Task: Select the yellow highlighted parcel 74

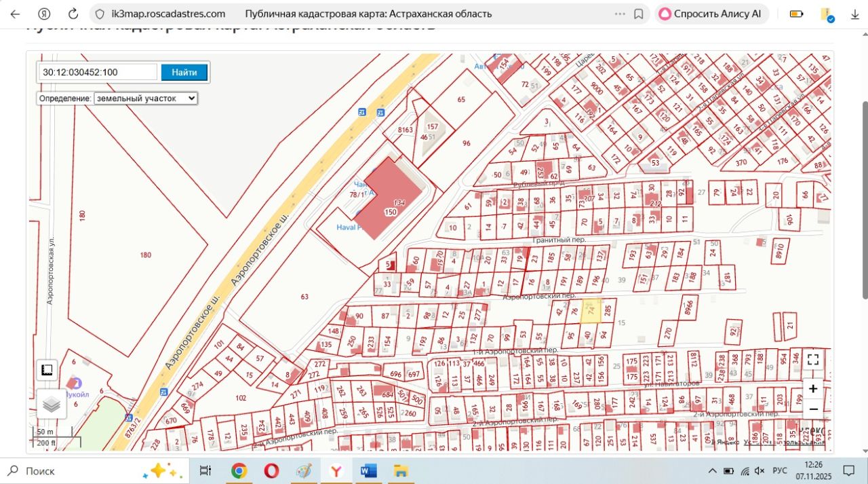Action: (x=591, y=310)
